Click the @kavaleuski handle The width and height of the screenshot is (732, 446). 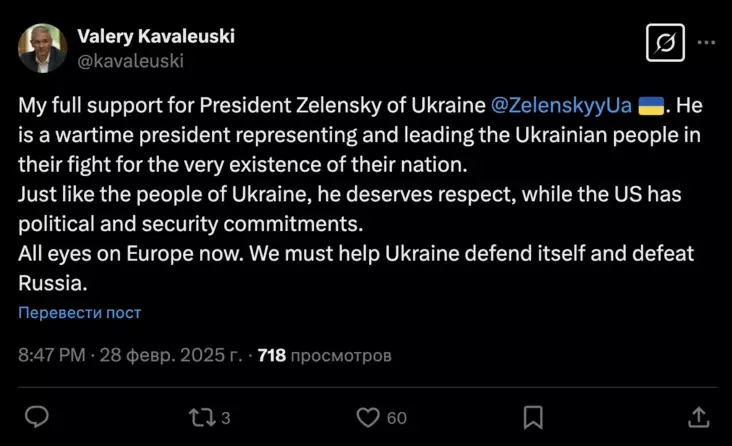pos(131,60)
